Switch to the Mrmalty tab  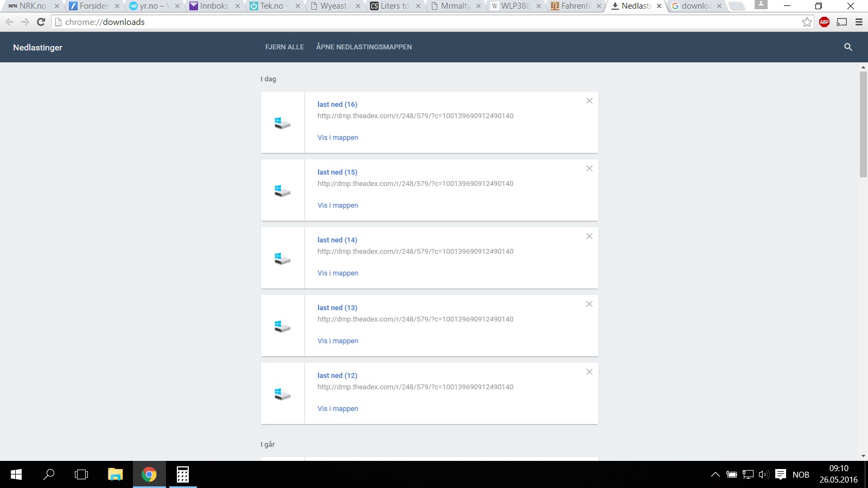[455, 6]
